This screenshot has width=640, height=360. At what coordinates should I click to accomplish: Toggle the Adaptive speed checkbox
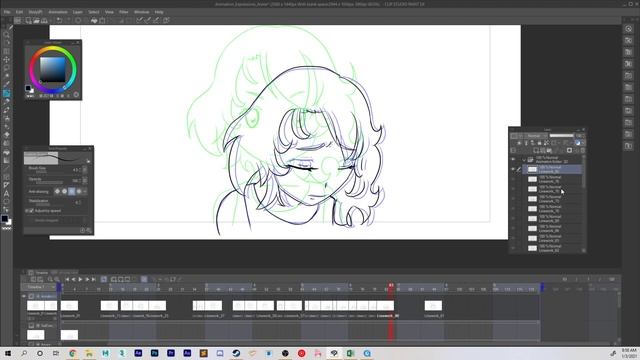31,211
